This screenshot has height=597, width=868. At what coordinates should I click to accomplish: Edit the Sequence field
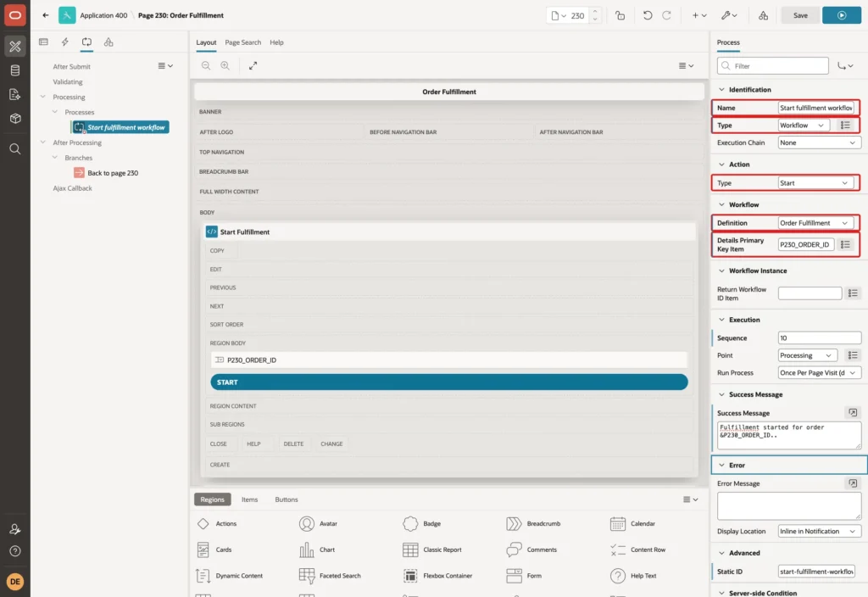820,338
